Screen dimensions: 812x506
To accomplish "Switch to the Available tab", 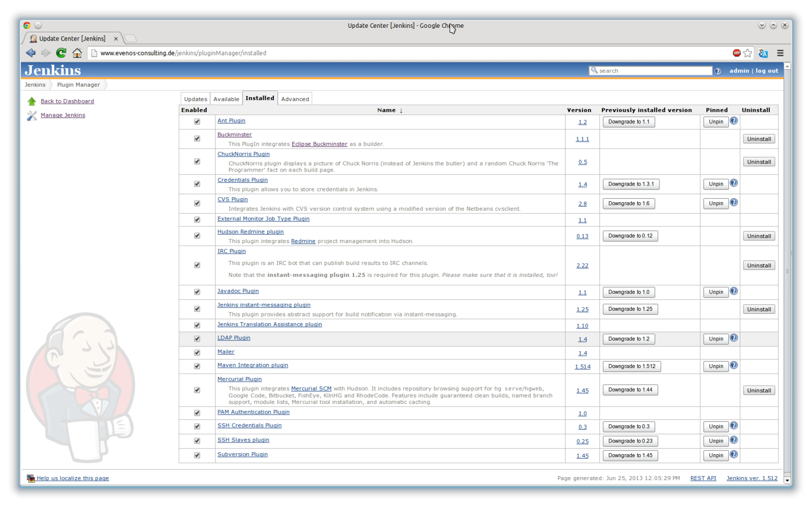I will (226, 99).
